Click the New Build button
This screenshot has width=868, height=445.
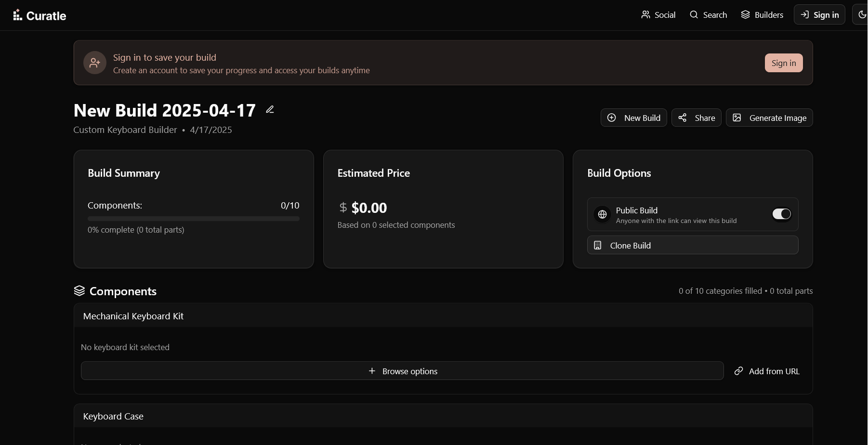pyautogui.click(x=634, y=118)
